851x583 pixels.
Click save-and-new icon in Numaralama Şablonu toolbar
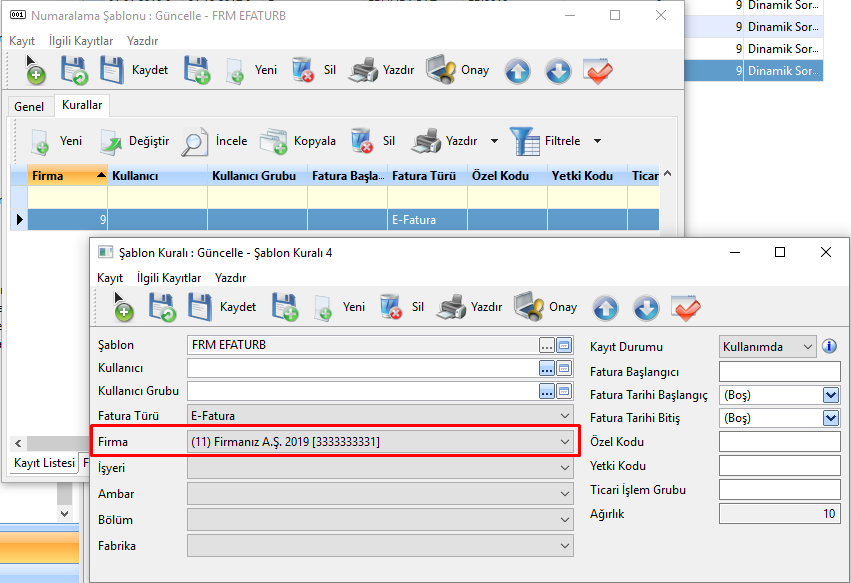pyautogui.click(x=196, y=70)
